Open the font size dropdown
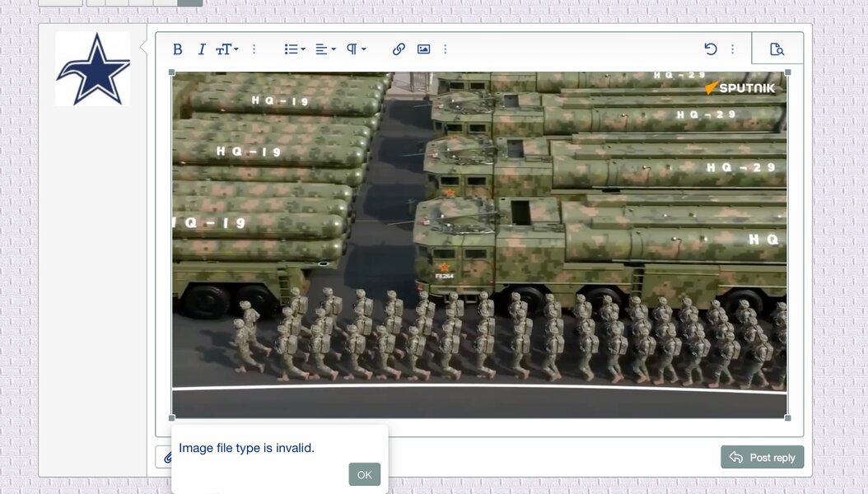Image resolution: width=868 pixels, height=494 pixels. [x=227, y=49]
